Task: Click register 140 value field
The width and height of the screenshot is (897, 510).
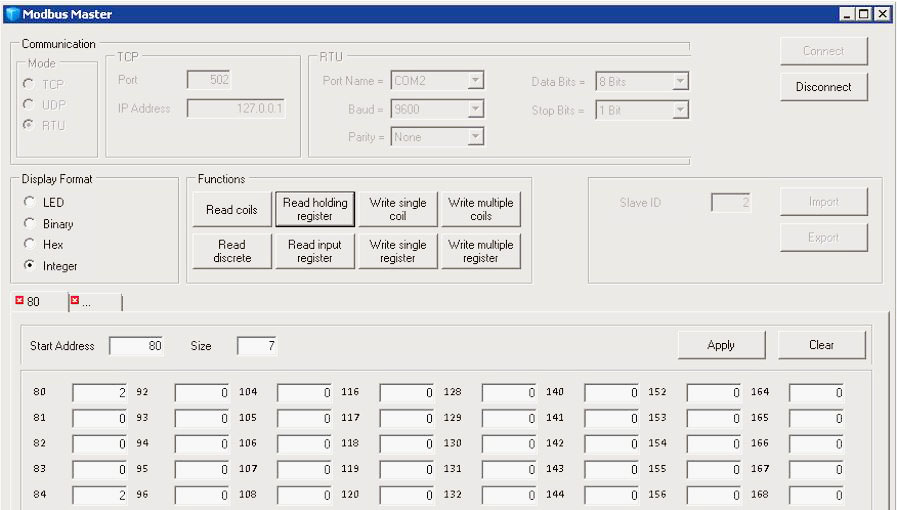Action: 612,392
